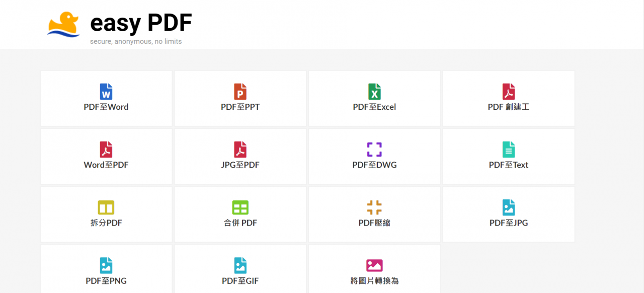
Task: Open the PDF壓縮 compression tool card
Action: click(x=374, y=214)
